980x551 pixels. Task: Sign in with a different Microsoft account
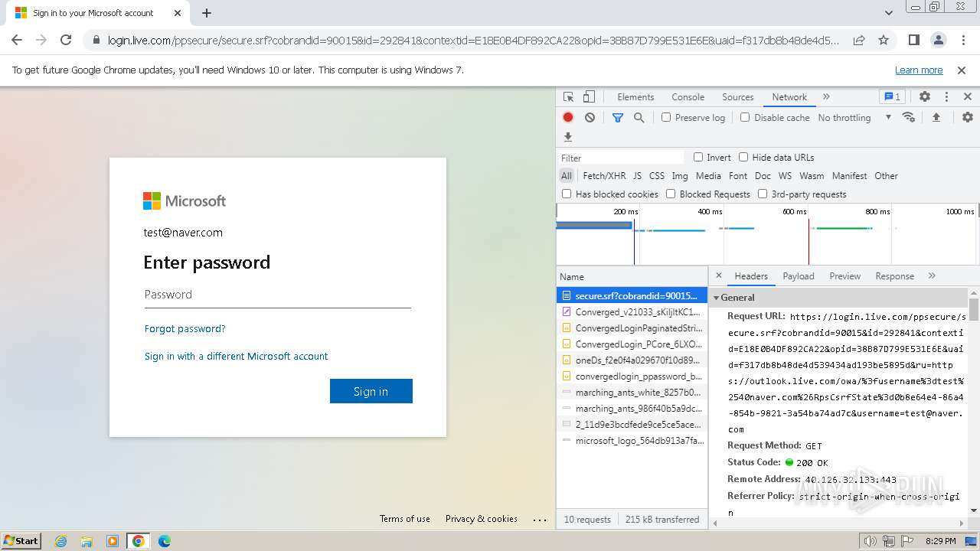(236, 356)
